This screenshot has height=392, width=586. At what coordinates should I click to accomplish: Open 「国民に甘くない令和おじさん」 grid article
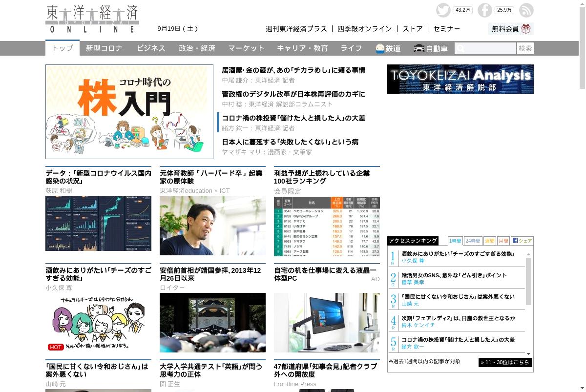pos(97,371)
